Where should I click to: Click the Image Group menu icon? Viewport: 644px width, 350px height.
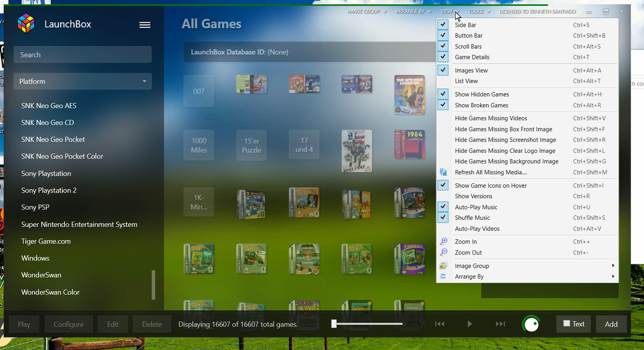click(x=443, y=266)
